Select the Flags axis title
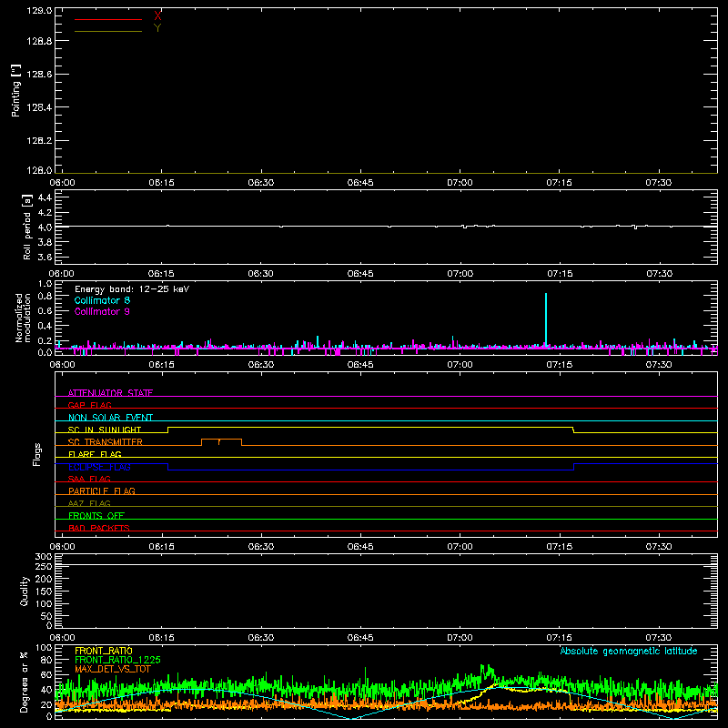Viewport: 728px width, 728px height. tap(37, 454)
